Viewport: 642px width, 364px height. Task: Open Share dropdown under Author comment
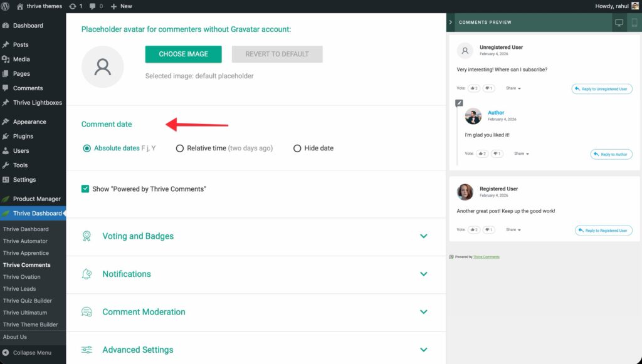coord(522,153)
